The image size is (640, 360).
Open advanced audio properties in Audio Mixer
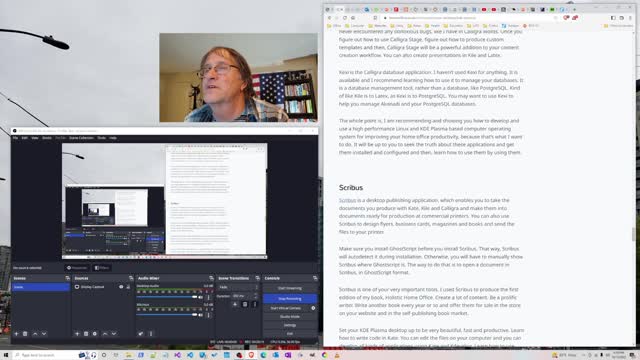pos(140,334)
